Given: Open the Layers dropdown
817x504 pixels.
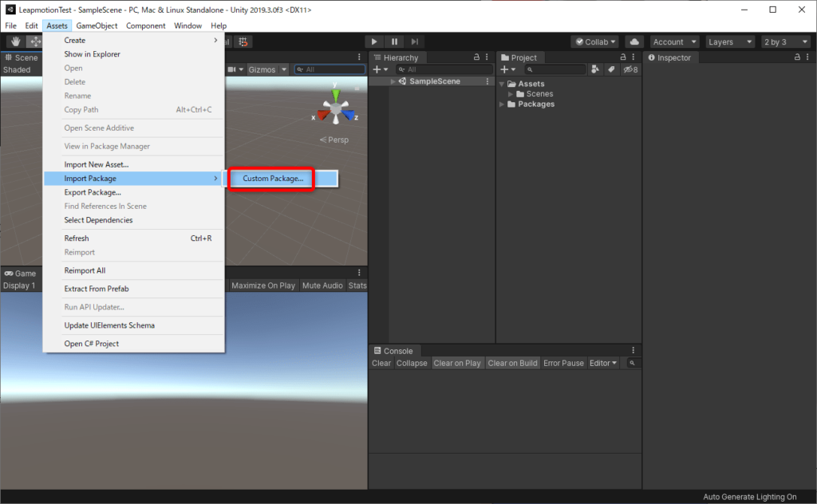Looking at the screenshot, I should tap(730, 41).
